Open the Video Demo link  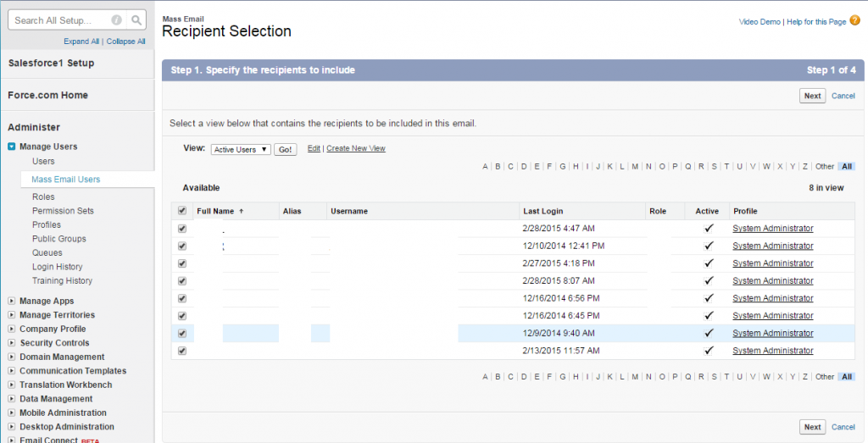759,21
